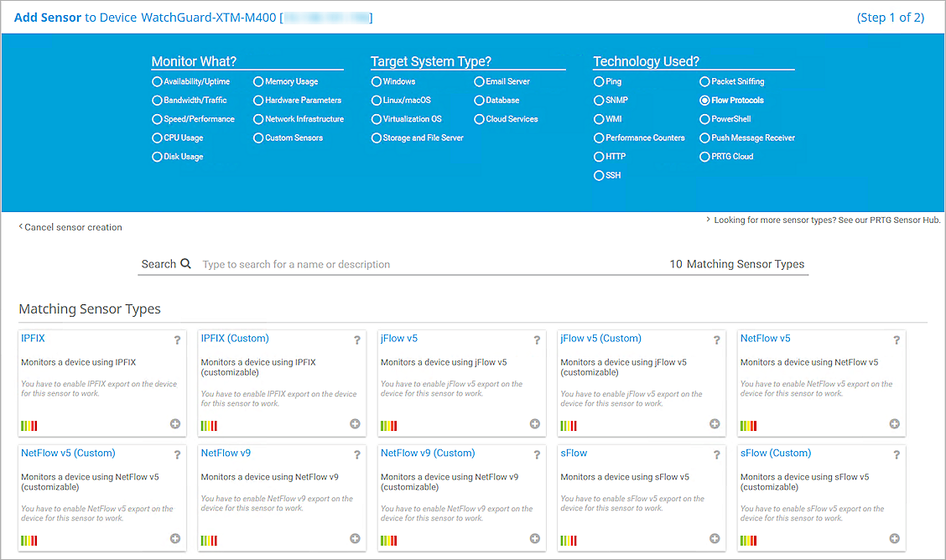The height and width of the screenshot is (560, 946).
Task: Click the Search magnifier icon
Action: (x=186, y=263)
